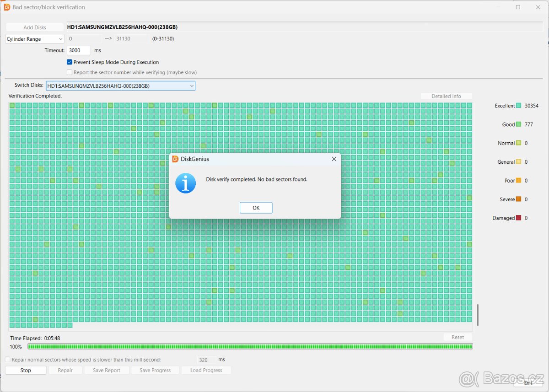Click the Severe legend color swatch

518,199
